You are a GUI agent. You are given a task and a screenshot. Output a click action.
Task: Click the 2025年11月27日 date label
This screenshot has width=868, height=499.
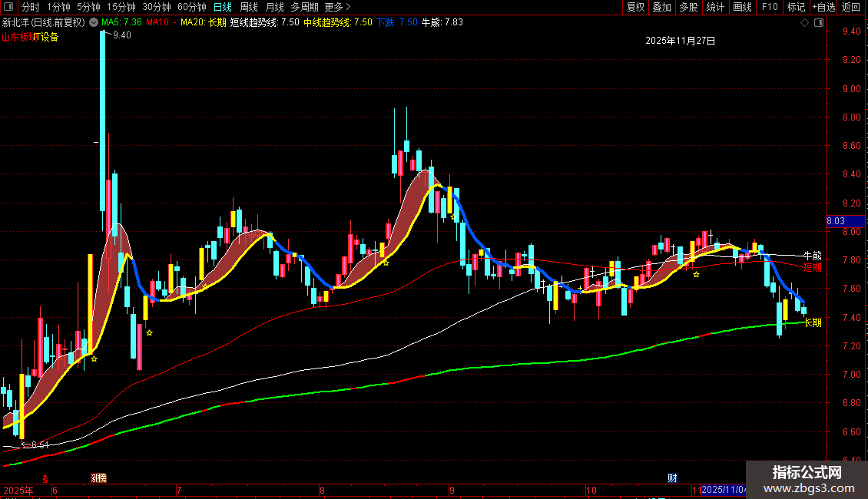coord(681,41)
